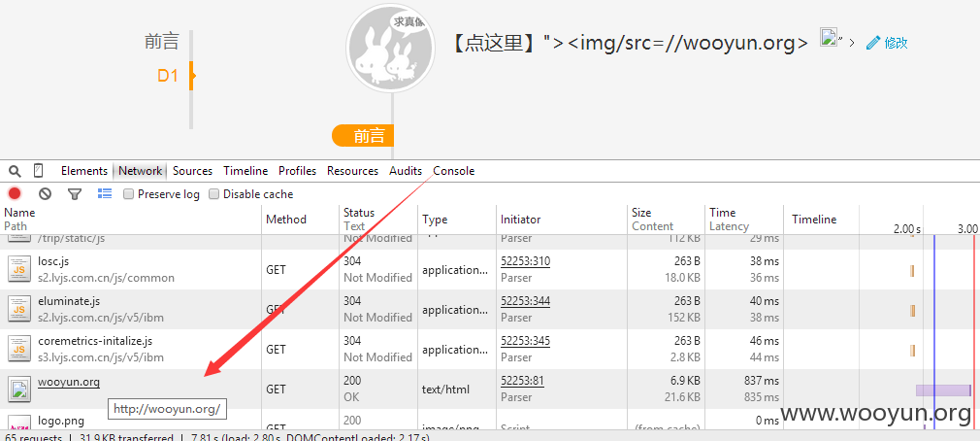Screen dimensions: 980x441
Task: Toggle the large request rows list icon
Action: pyautogui.click(x=105, y=194)
